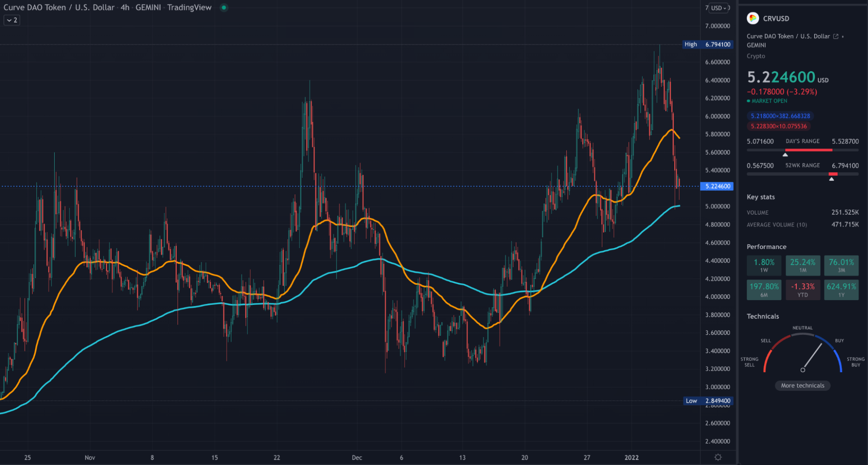The width and height of the screenshot is (868, 465).
Task: Click the Curve DAO Token / U.S. Dollar chart title
Action: (59, 7)
